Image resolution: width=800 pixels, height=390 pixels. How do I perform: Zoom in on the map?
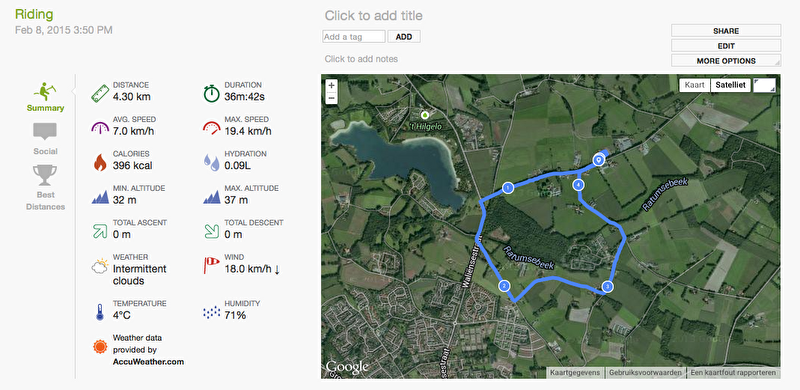pyautogui.click(x=332, y=86)
